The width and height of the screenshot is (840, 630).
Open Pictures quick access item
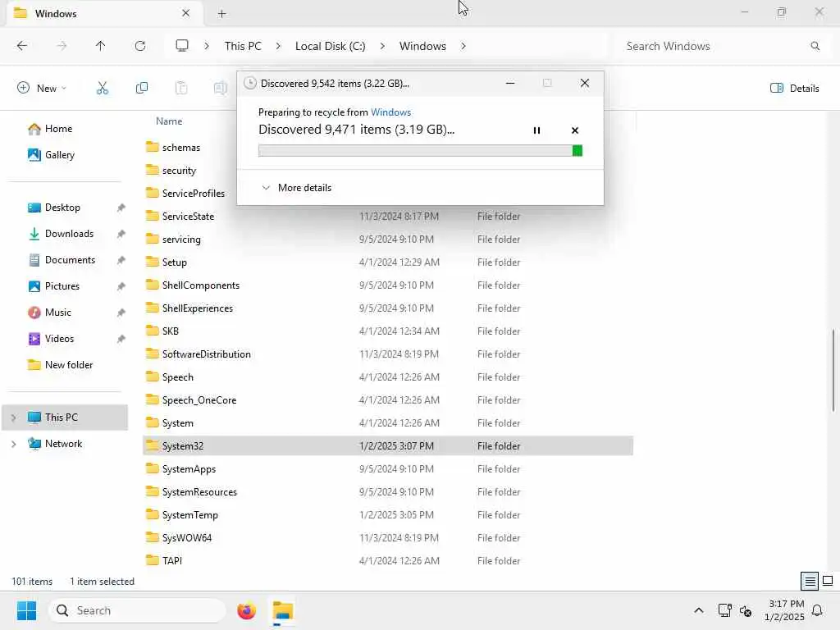pos(53,286)
